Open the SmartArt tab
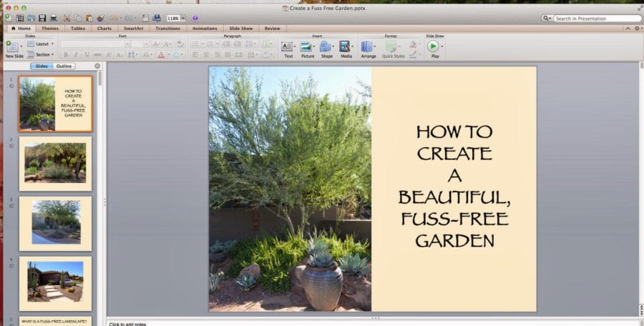644x326 pixels. click(134, 29)
